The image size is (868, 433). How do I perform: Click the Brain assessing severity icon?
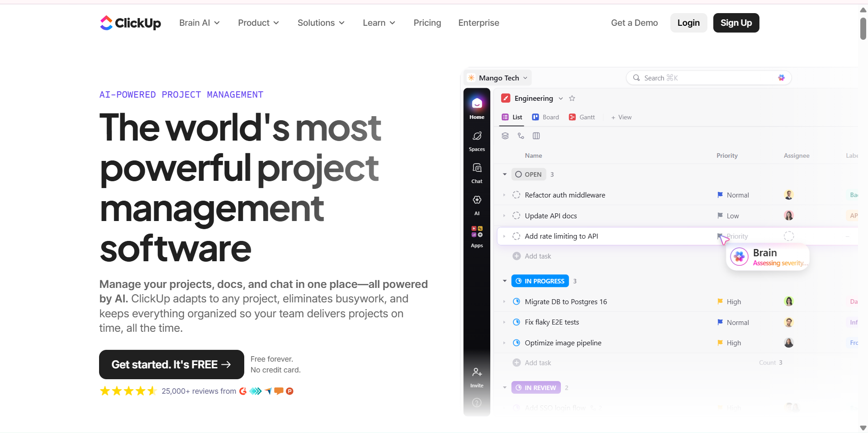(x=740, y=257)
